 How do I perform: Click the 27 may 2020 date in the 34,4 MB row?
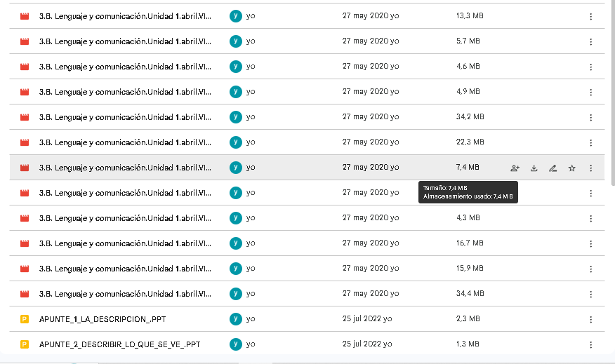click(x=366, y=293)
